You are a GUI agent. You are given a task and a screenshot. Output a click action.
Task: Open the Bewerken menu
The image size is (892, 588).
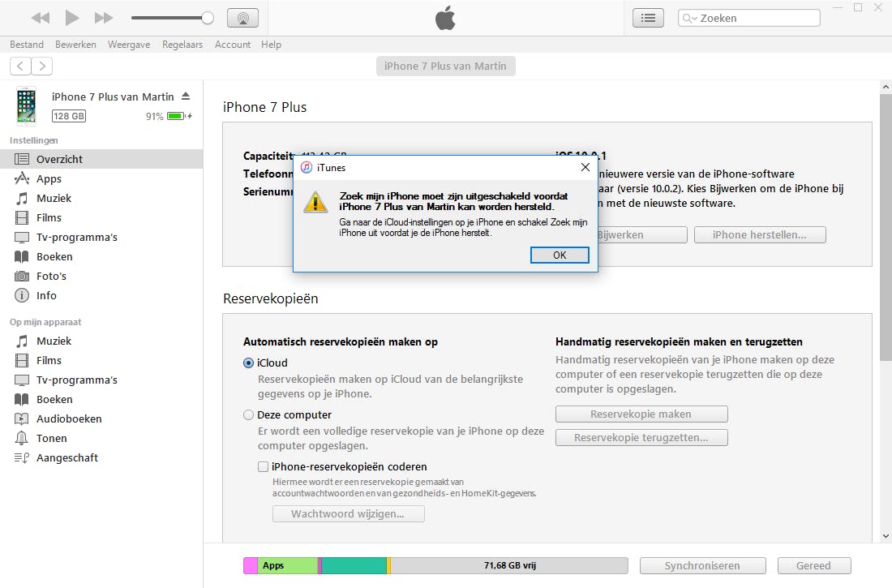[75, 45]
